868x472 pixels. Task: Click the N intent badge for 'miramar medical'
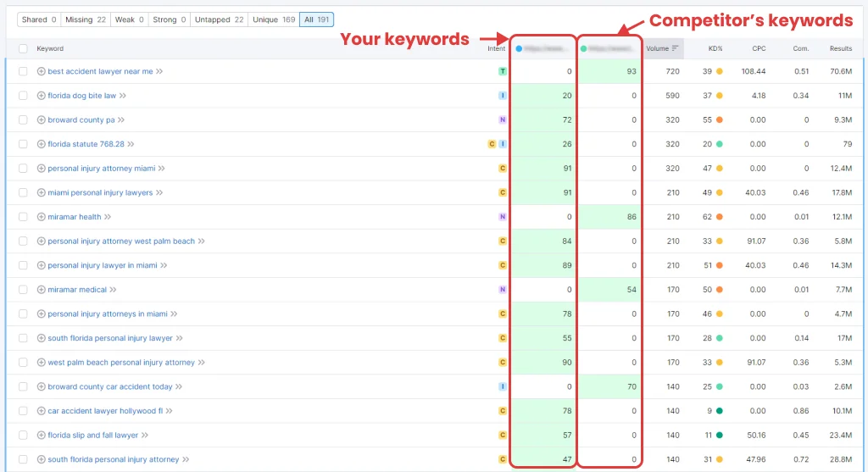502,290
